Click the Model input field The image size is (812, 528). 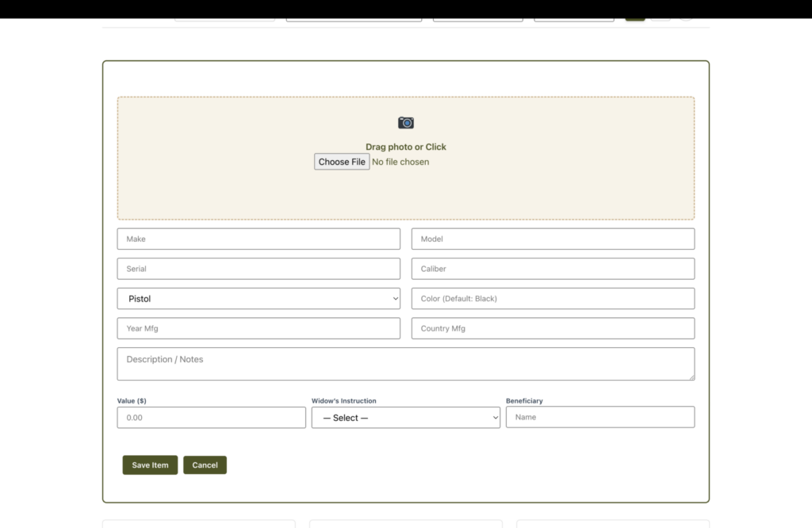pos(553,239)
